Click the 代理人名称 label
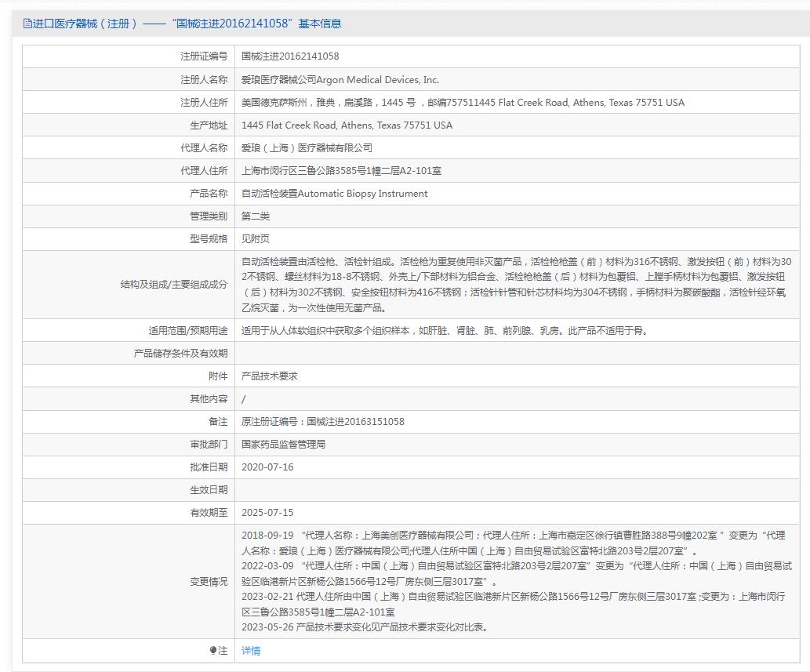 tap(204, 147)
